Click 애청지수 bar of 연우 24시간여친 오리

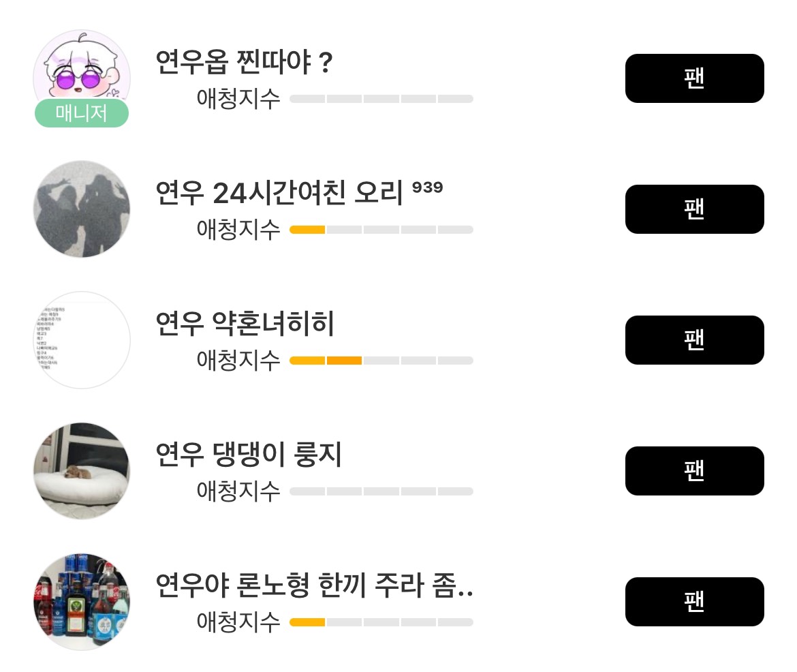pos(381,230)
